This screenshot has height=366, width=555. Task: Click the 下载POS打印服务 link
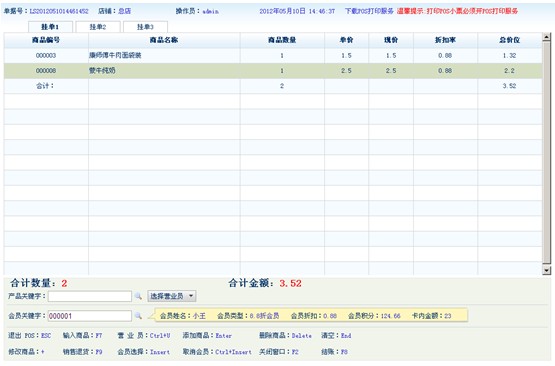coord(369,11)
